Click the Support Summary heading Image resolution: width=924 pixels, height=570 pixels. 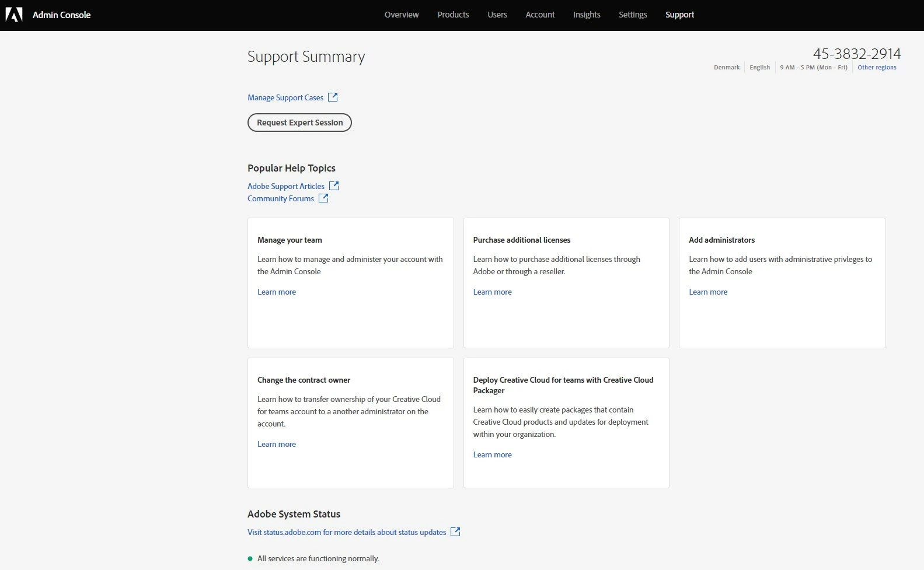click(306, 57)
